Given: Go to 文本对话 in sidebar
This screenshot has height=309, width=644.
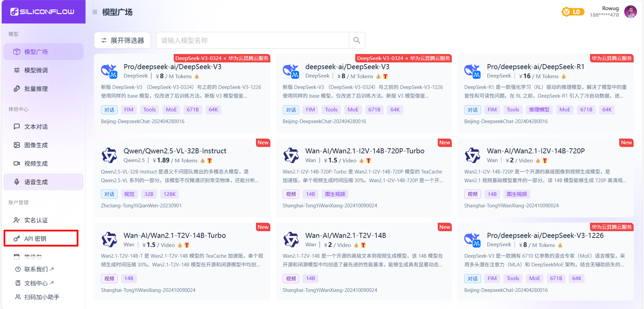Looking at the screenshot, I should pyautogui.click(x=43, y=126).
